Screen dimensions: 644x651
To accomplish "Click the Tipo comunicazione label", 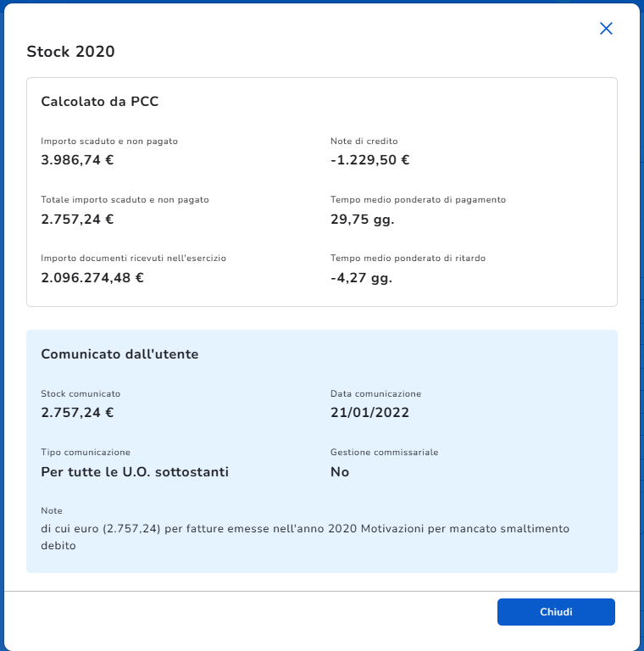I will tap(86, 453).
